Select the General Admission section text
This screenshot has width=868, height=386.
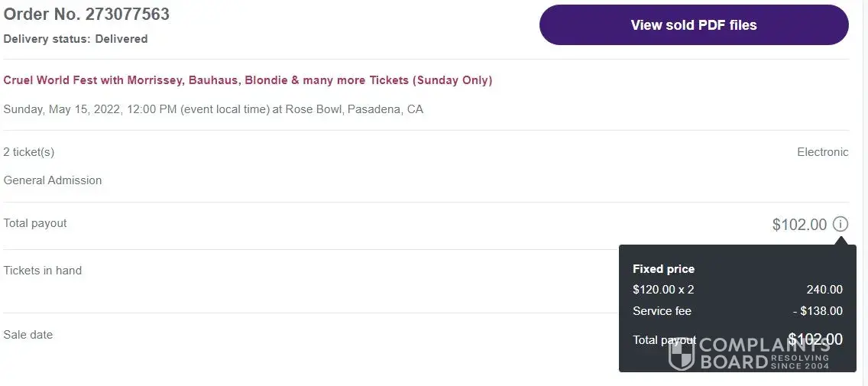point(53,180)
